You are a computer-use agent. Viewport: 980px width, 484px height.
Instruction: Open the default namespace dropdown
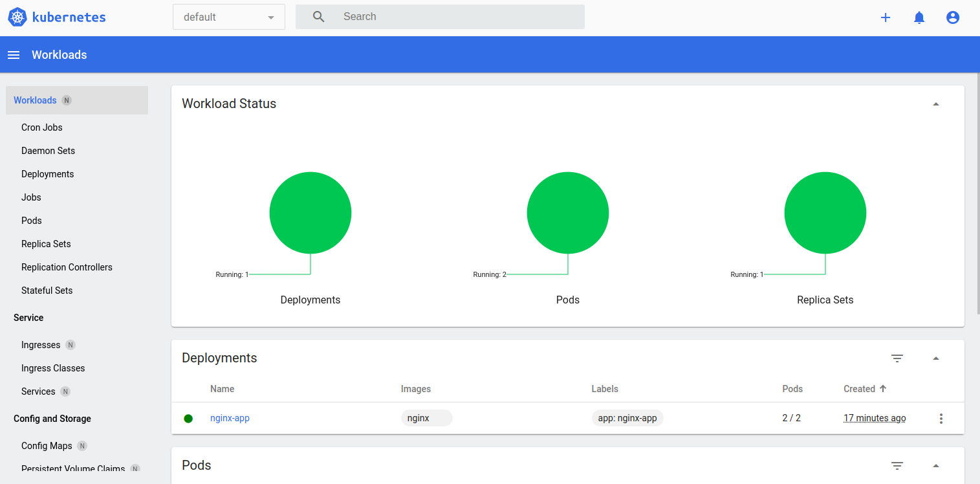(x=228, y=17)
